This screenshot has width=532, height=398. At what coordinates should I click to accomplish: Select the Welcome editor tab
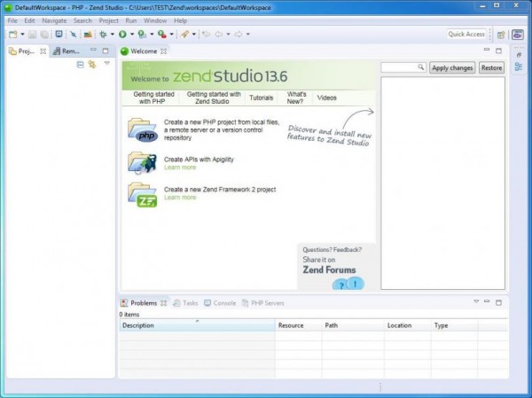pyautogui.click(x=139, y=51)
